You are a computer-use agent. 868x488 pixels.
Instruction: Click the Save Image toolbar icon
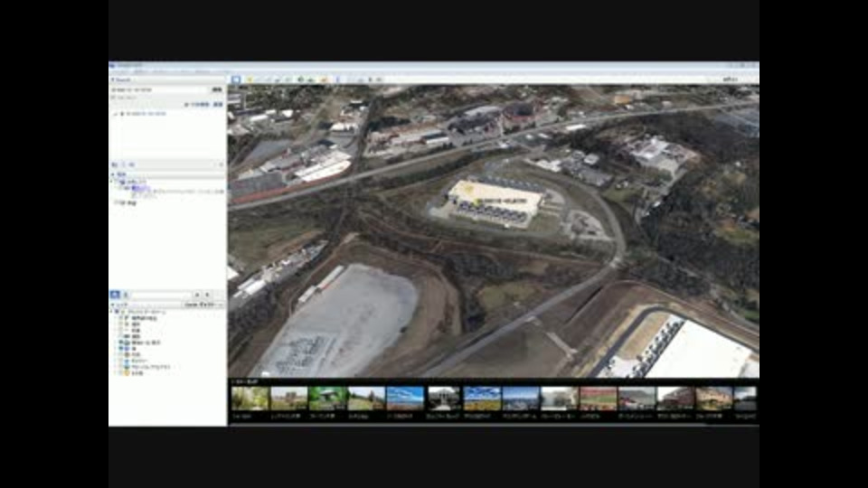(x=371, y=80)
